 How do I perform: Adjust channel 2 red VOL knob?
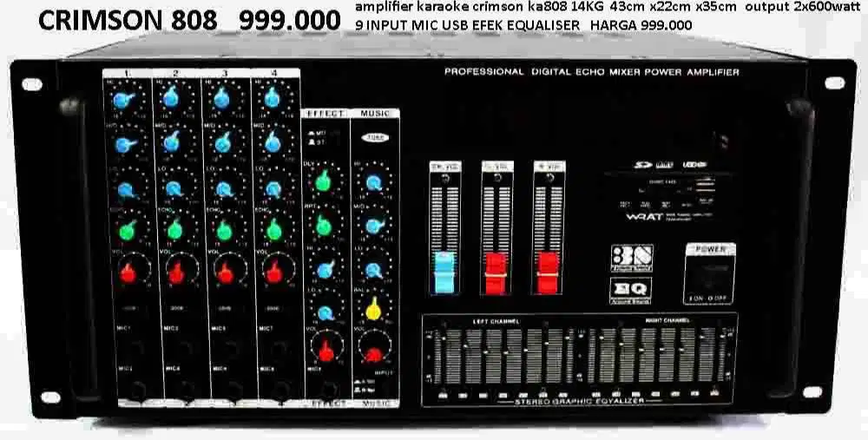pos(176,273)
